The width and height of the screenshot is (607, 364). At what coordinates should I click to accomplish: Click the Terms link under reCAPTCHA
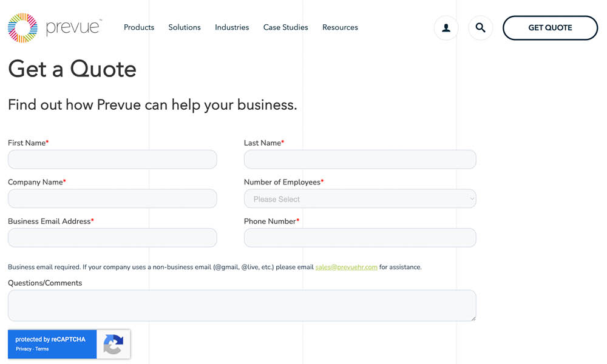(41, 349)
